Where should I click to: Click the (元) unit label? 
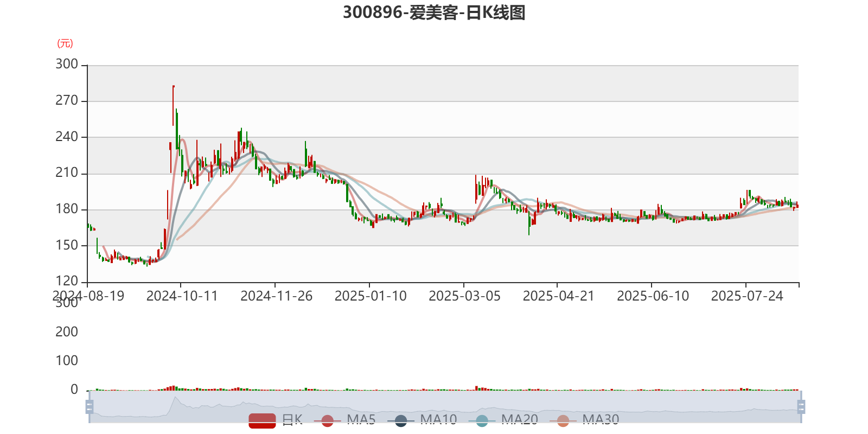65,43
